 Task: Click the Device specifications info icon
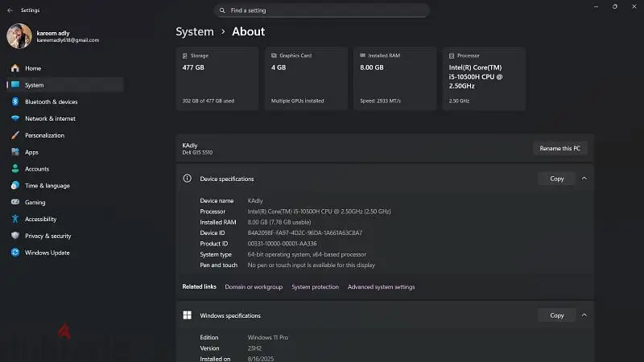(x=188, y=179)
